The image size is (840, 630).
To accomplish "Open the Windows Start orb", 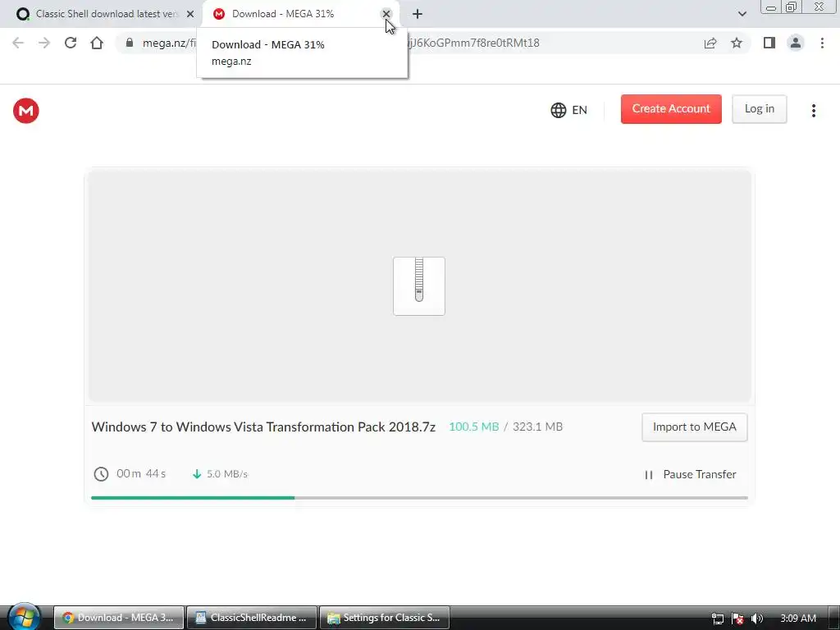I will [24, 617].
